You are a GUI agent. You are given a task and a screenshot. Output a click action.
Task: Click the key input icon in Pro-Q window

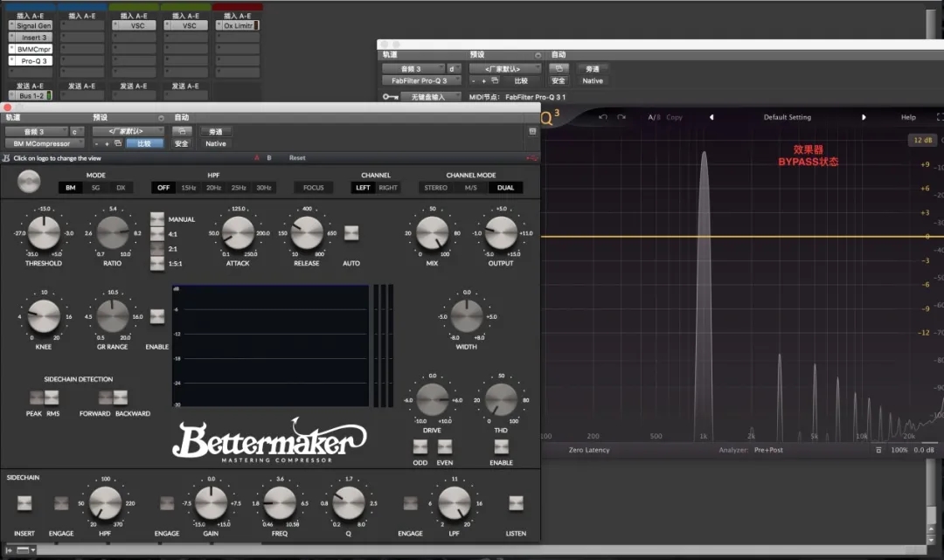[x=390, y=97]
